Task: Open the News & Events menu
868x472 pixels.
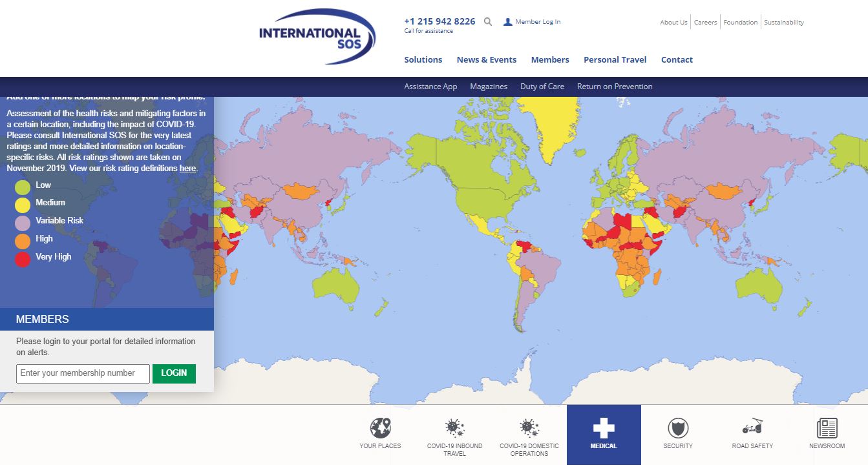Action: tap(487, 60)
